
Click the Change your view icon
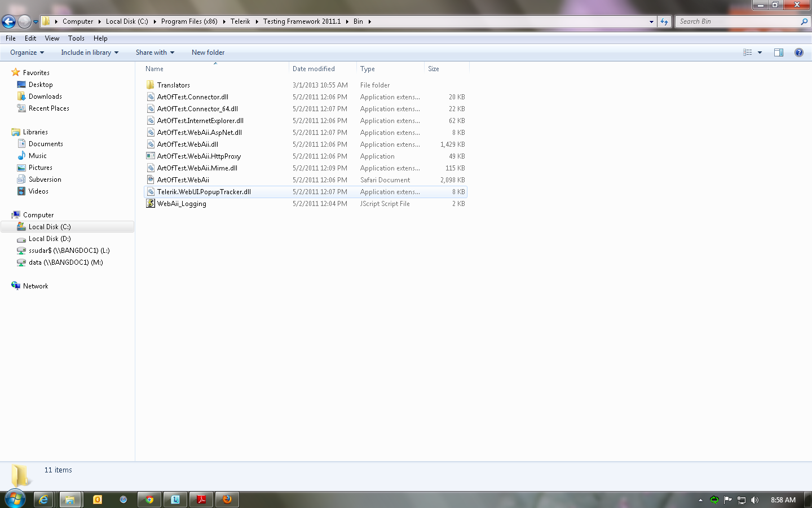tap(748, 52)
